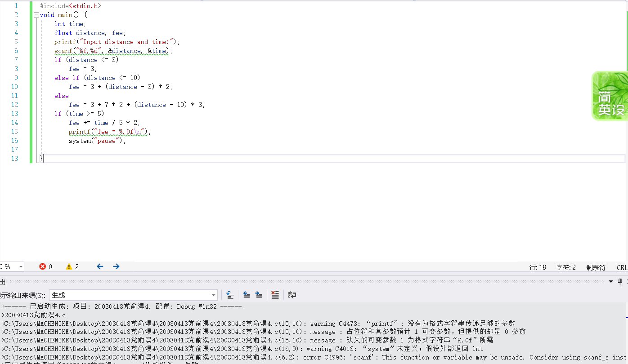Go to next message in output
The image size is (628, 364).
click(259, 295)
